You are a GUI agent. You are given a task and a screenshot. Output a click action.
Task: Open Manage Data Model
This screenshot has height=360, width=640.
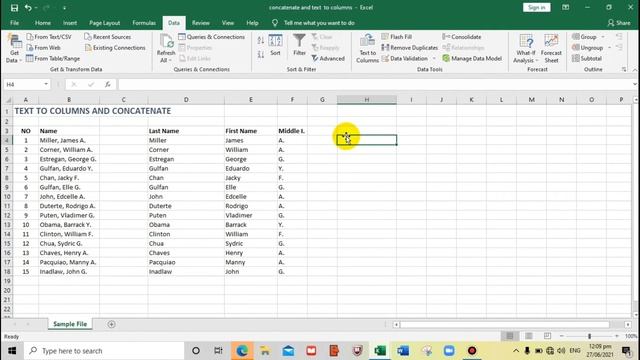click(x=472, y=58)
